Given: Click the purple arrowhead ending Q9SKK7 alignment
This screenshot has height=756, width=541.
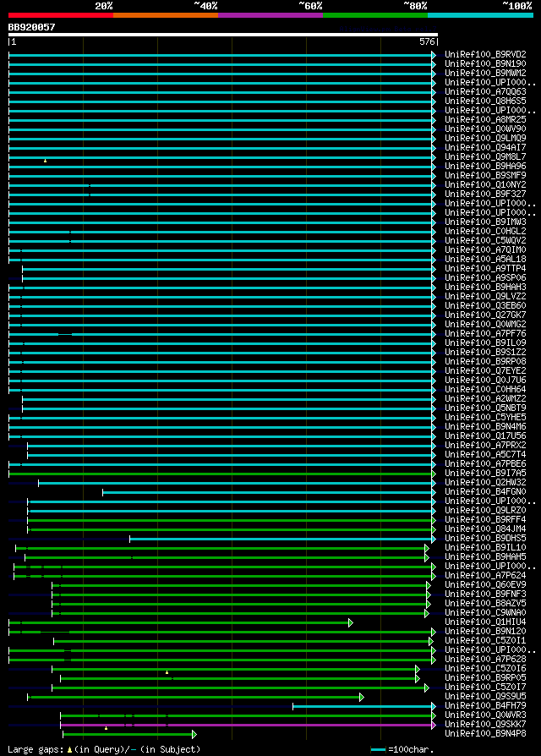Looking at the screenshot, I should (x=434, y=726).
